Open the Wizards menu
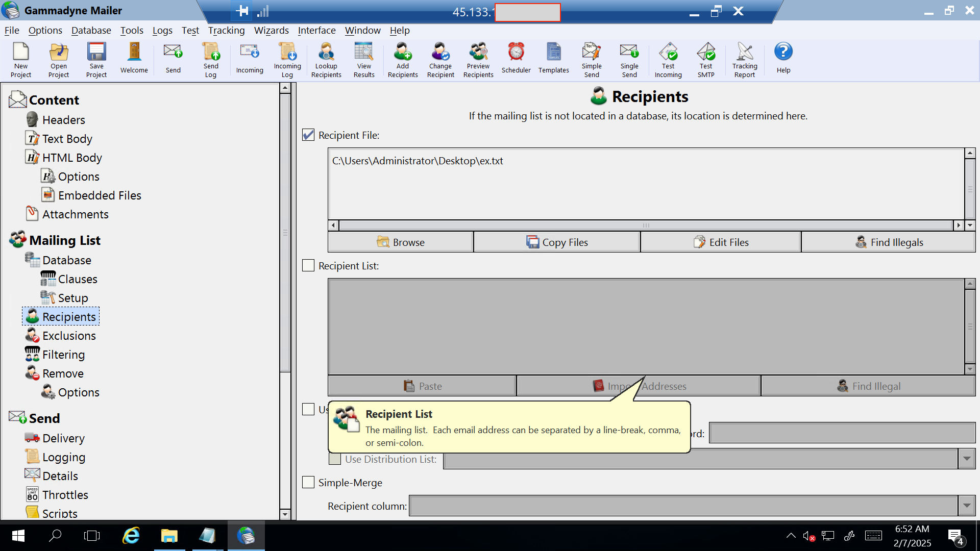Viewport: 980px width, 551px height. click(271, 31)
